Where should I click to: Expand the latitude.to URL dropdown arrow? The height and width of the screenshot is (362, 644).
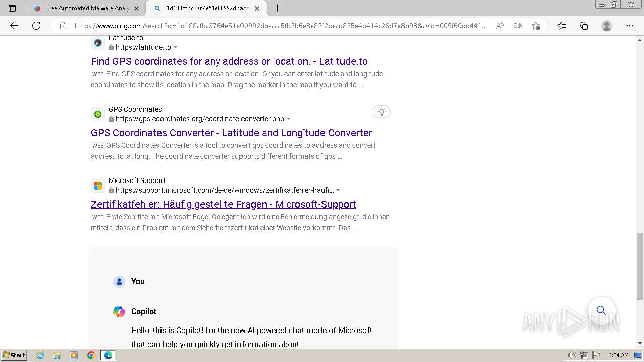pyautogui.click(x=176, y=47)
